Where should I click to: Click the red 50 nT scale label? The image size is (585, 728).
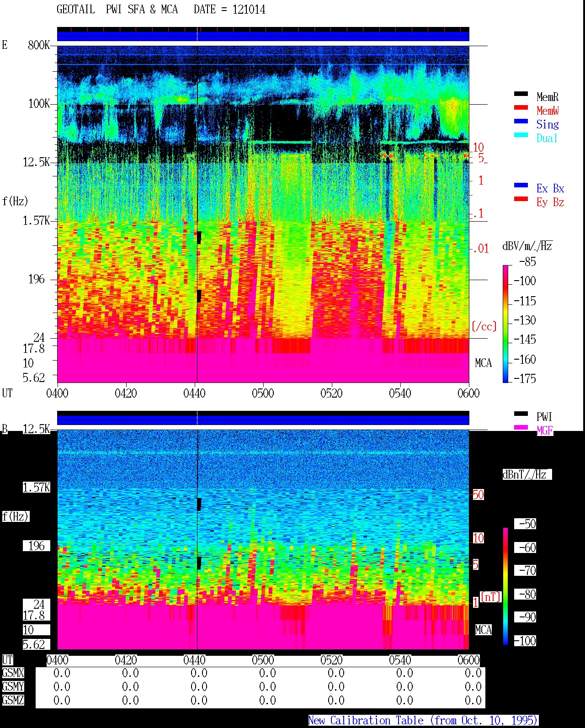[x=478, y=495]
